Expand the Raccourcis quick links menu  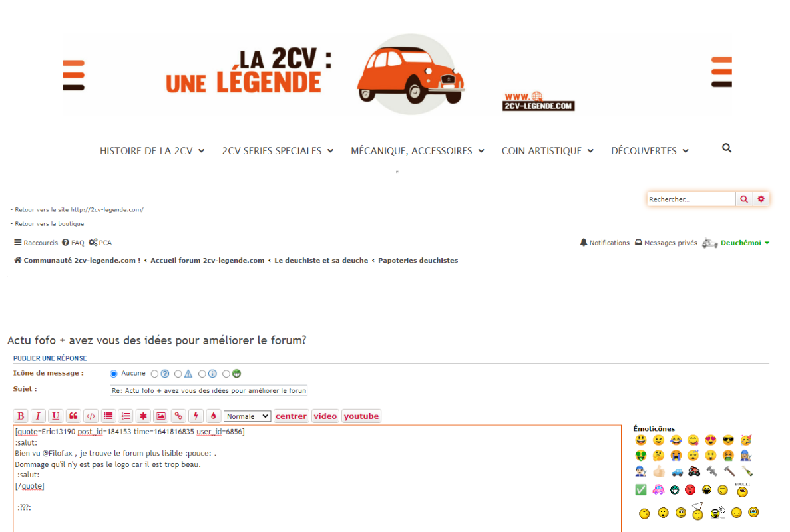(36, 243)
